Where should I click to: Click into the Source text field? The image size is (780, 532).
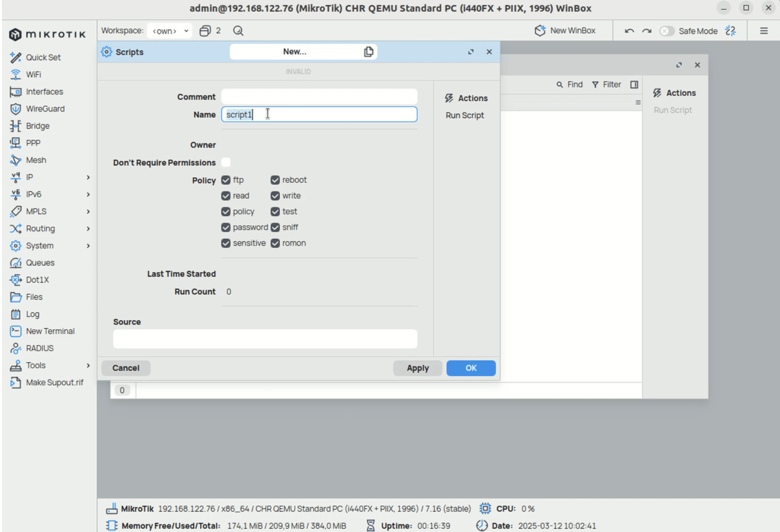[x=265, y=339]
